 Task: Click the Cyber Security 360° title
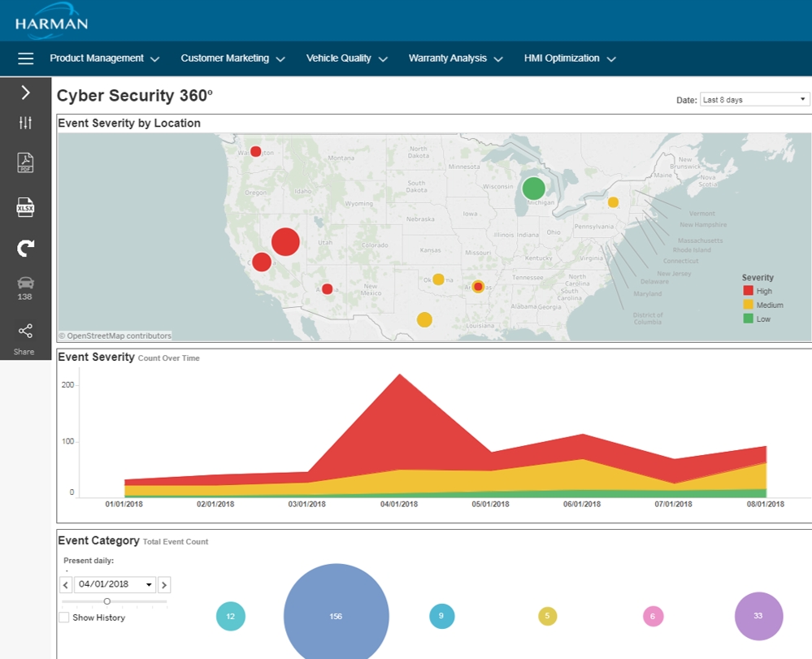135,96
